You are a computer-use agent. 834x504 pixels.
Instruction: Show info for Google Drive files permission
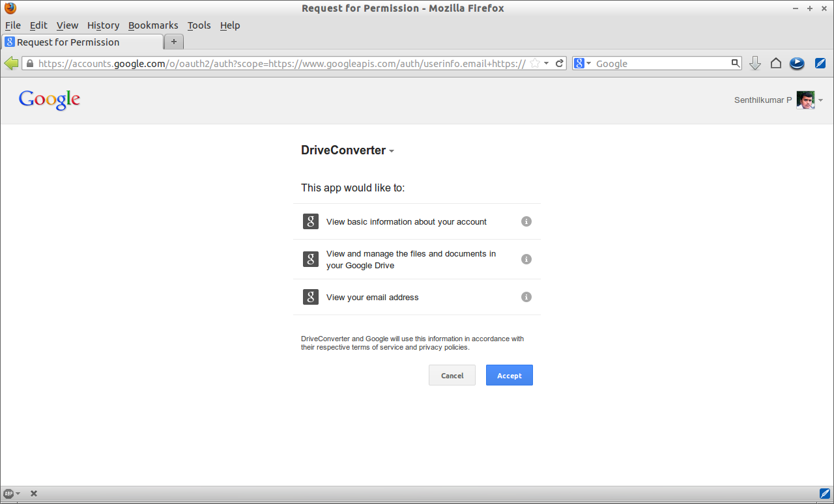pos(526,259)
